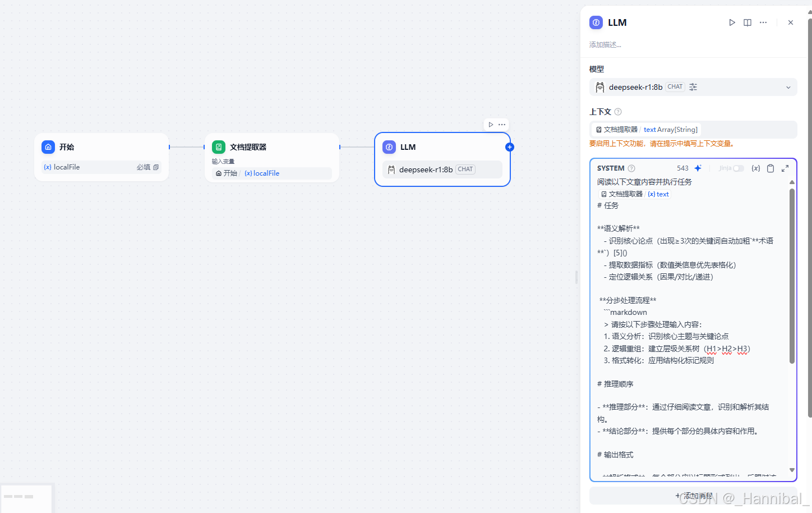Insert a variable with the {x} icon
The width and height of the screenshot is (812, 513).
click(x=756, y=168)
